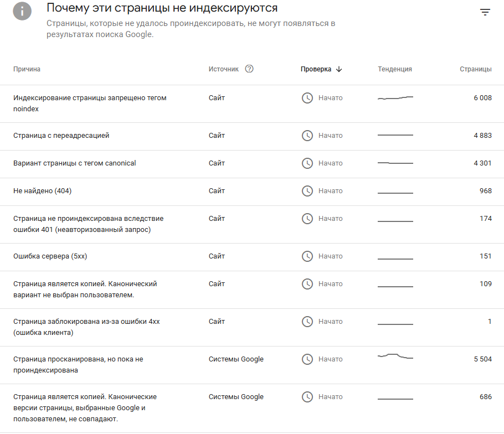Open the 4xx ошибка клиента row
The height and width of the screenshot is (434, 504).
(x=252, y=327)
